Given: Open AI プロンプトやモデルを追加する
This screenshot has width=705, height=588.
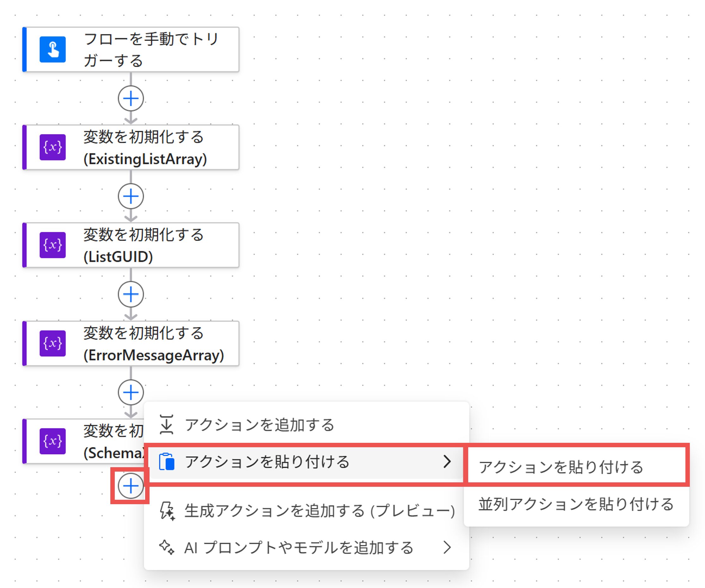Looking at the screenshot, I should tap(306, 548).
